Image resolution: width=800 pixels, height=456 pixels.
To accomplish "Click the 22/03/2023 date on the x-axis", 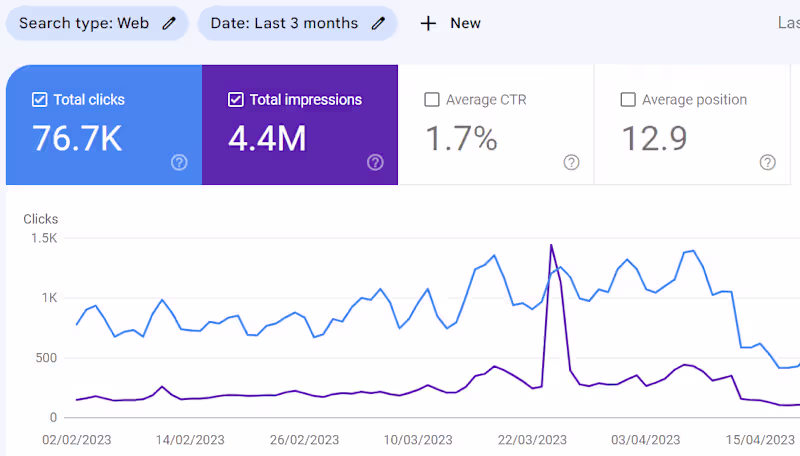I will (x=533, y=439).
